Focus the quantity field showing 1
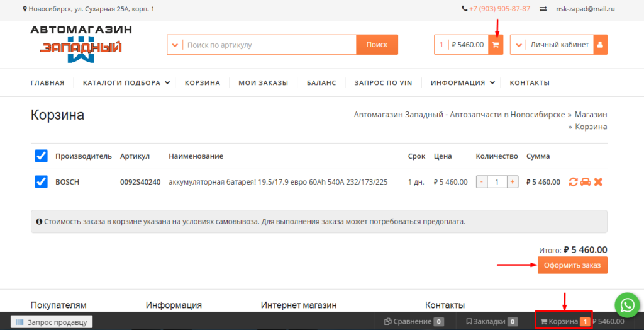The image size is (644, 330). click(497, 182)
